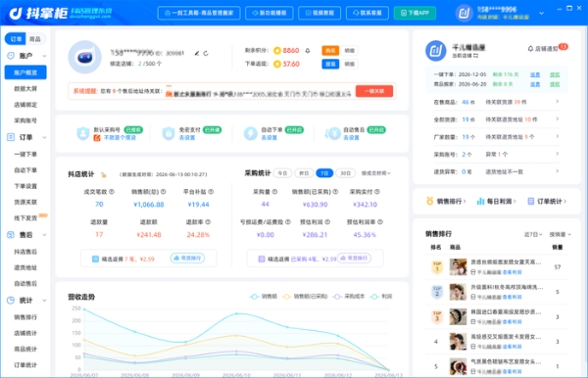The width and height of the screenshot is (588, 378).
Task: Collapse the 订单 sidebar section
Action: (45, 137)
